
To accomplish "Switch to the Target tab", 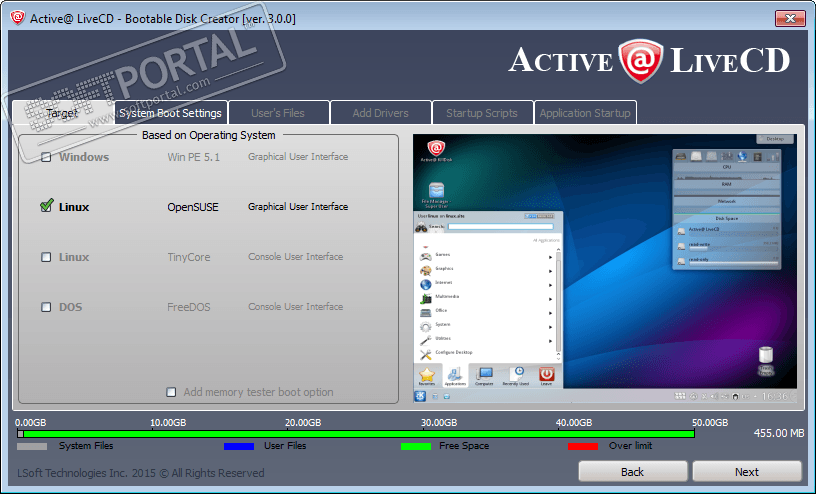I will click(x=62, y=112).
